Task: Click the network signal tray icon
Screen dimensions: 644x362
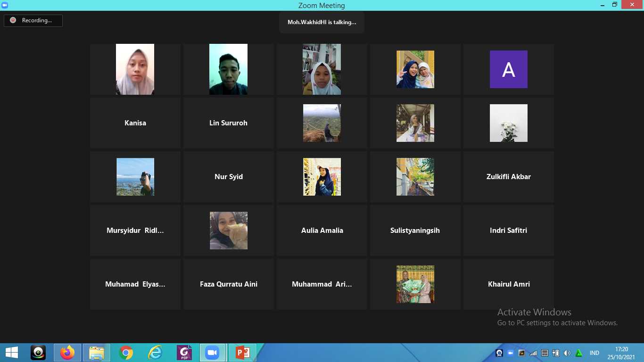Action: (533, 353)
